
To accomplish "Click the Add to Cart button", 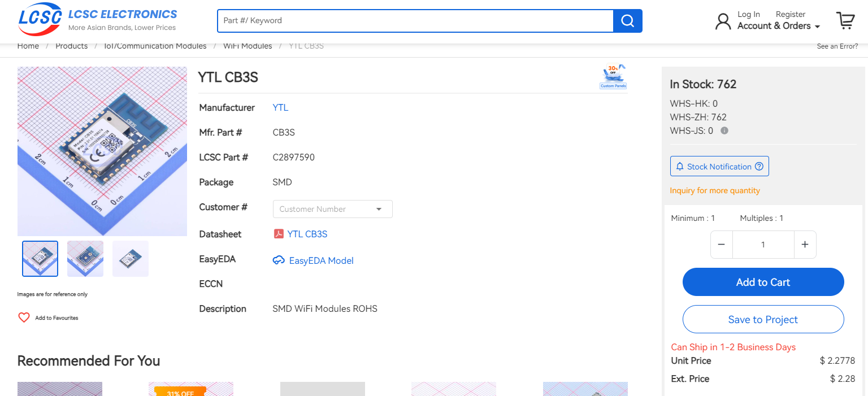I will (x=763, y=282).
